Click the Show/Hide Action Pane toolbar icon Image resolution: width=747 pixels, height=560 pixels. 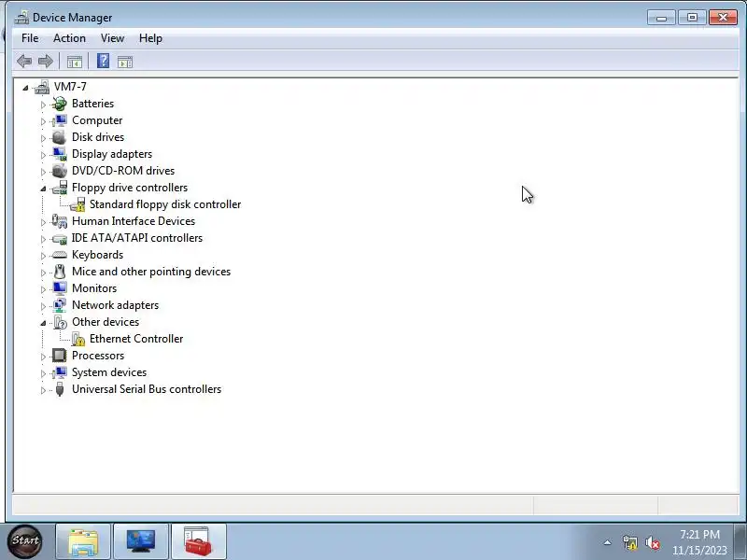[125, 62]
